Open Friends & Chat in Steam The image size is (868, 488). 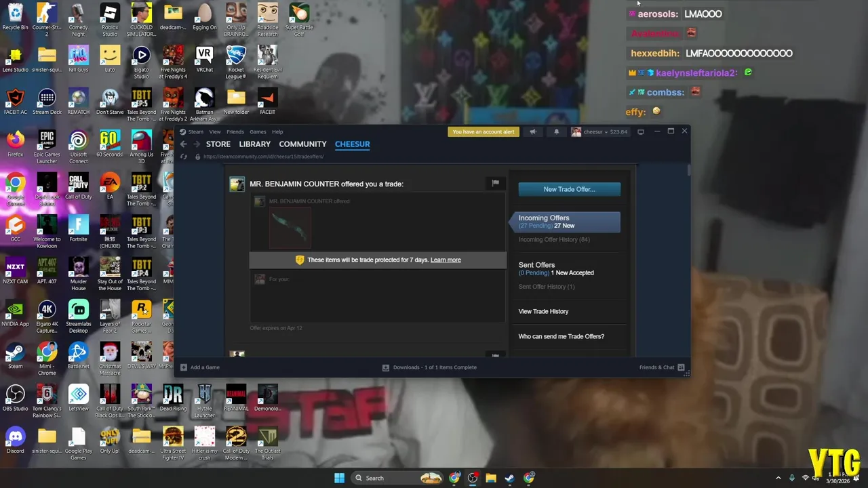tap(662, 367)
